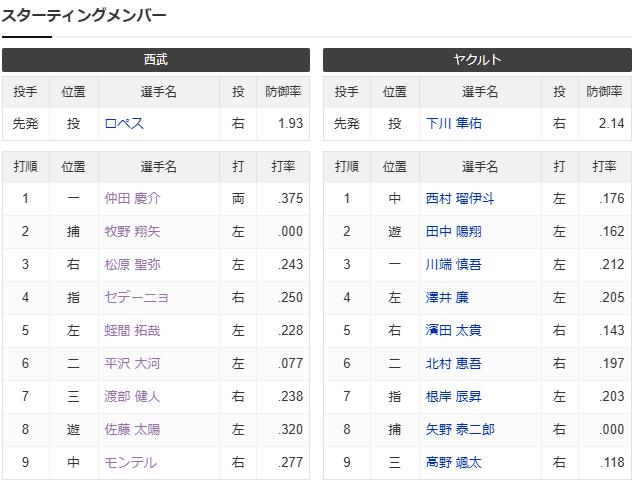The width and height of the screenshot is (637, 488).
Task: Open 田中 陽翔 player link
Action: click(453, 231)
